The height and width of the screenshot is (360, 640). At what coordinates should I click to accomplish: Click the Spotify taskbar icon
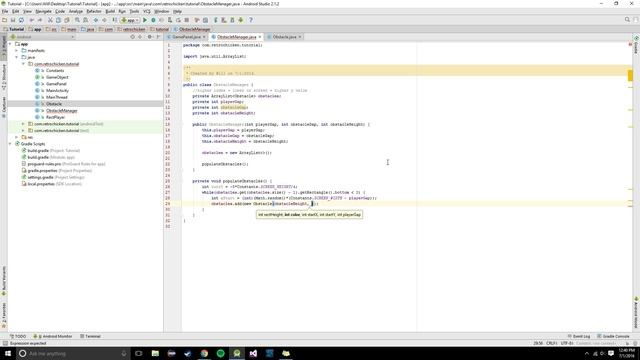click(x=220, y=353)
